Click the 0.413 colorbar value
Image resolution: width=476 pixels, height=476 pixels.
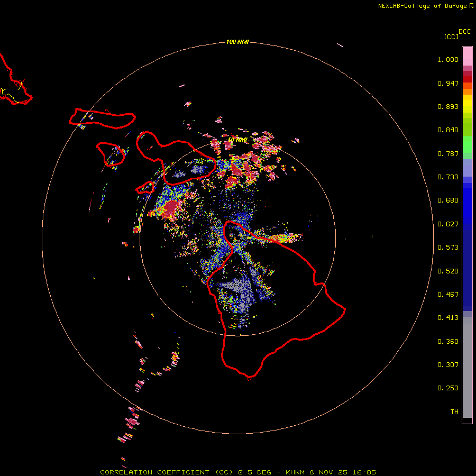448,318
